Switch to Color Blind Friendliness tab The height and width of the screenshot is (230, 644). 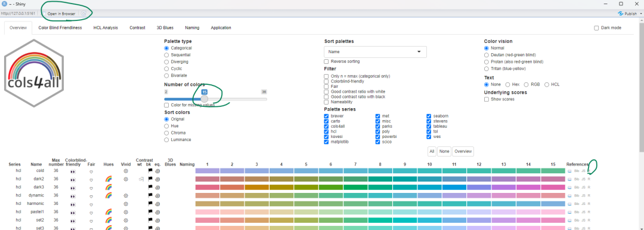point(60,28)
